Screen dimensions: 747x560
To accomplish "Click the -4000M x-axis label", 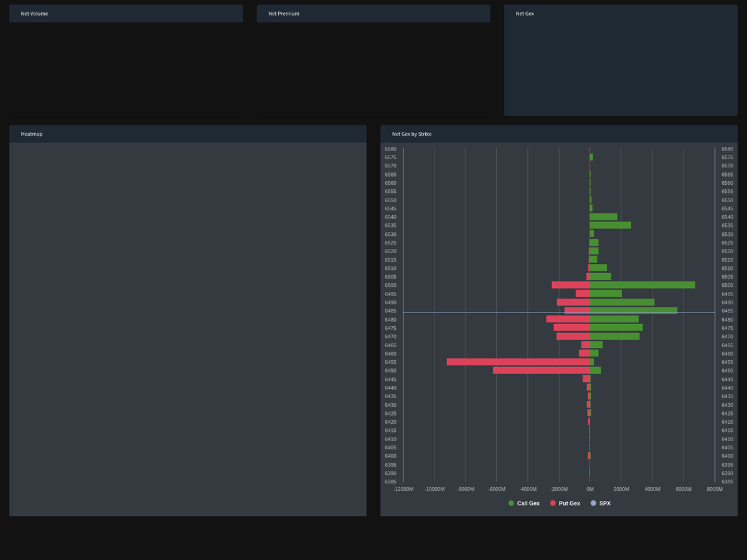I will 528,489.
